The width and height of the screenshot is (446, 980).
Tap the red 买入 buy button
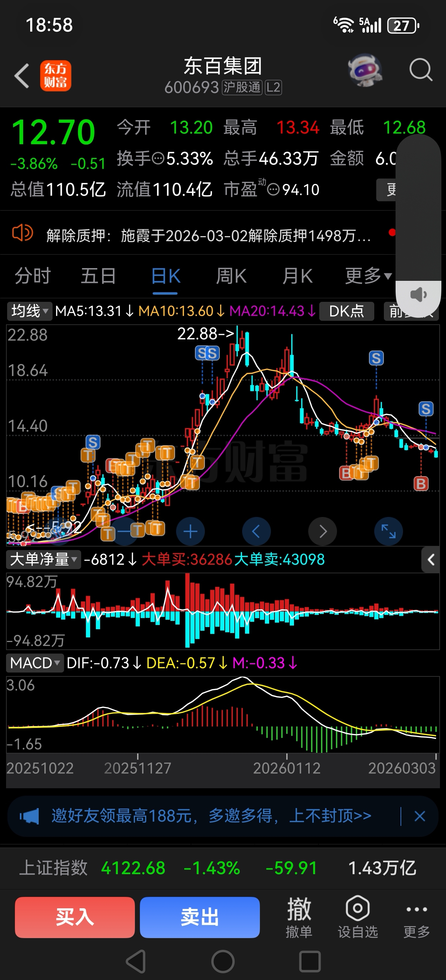tap(75, 917)
